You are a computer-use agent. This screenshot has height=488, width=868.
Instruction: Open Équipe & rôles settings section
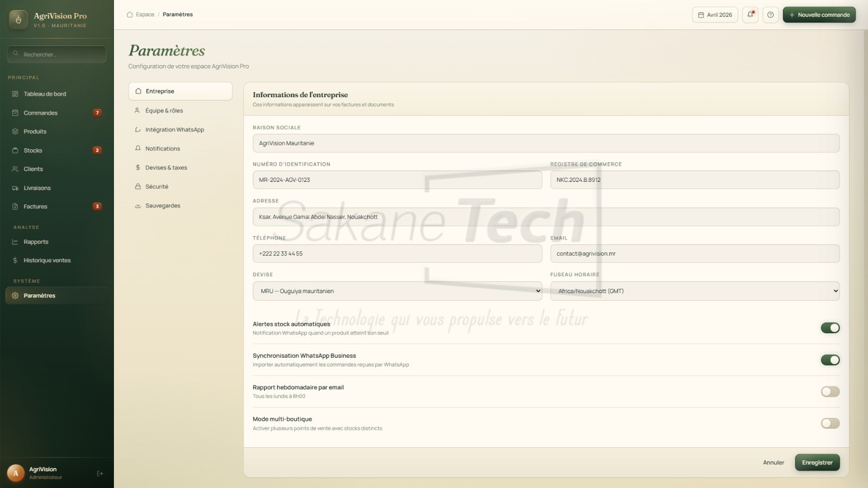tap(180, 110)
